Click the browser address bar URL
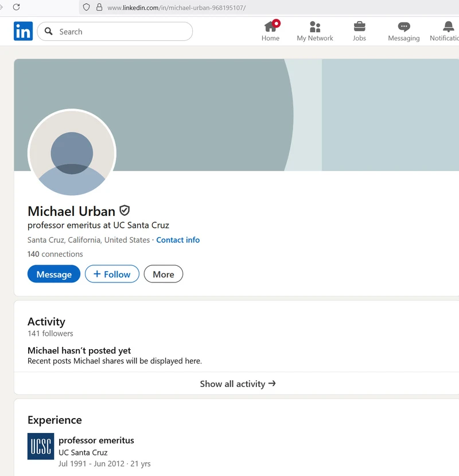 tap(177, 7)
